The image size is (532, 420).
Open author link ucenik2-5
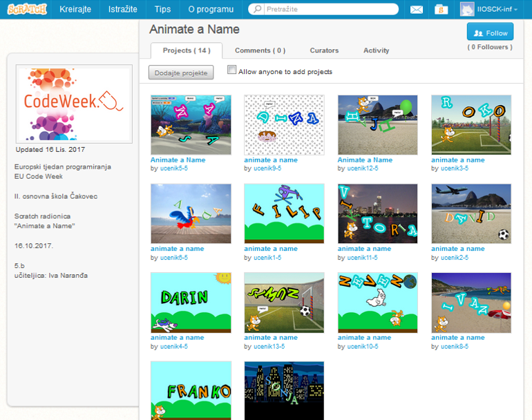coord(455,258)
